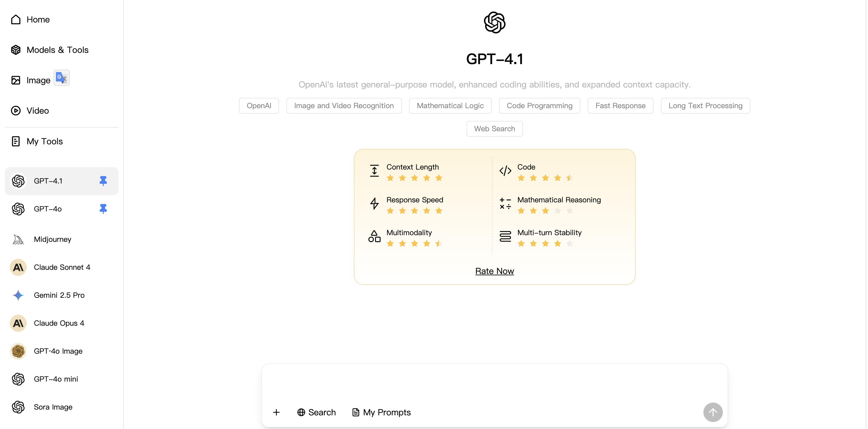Click the Google Translate icon beside Image
The image size is (868, 429).
click(62, 77)
